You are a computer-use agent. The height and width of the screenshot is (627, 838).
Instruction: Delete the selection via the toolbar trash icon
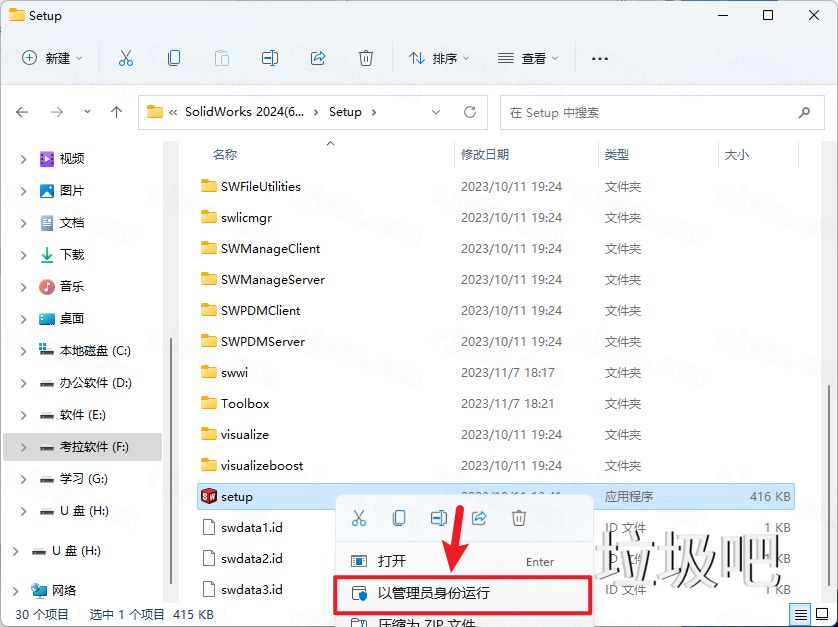[x=366, y=59]
